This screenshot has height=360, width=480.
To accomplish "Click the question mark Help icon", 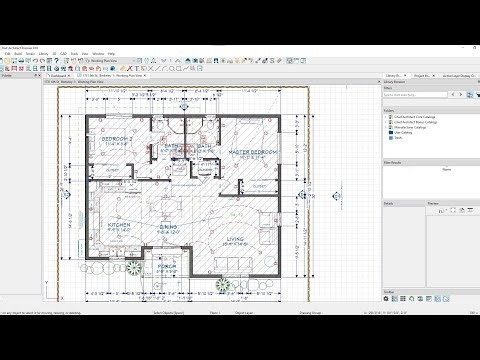I will point(57,61).
